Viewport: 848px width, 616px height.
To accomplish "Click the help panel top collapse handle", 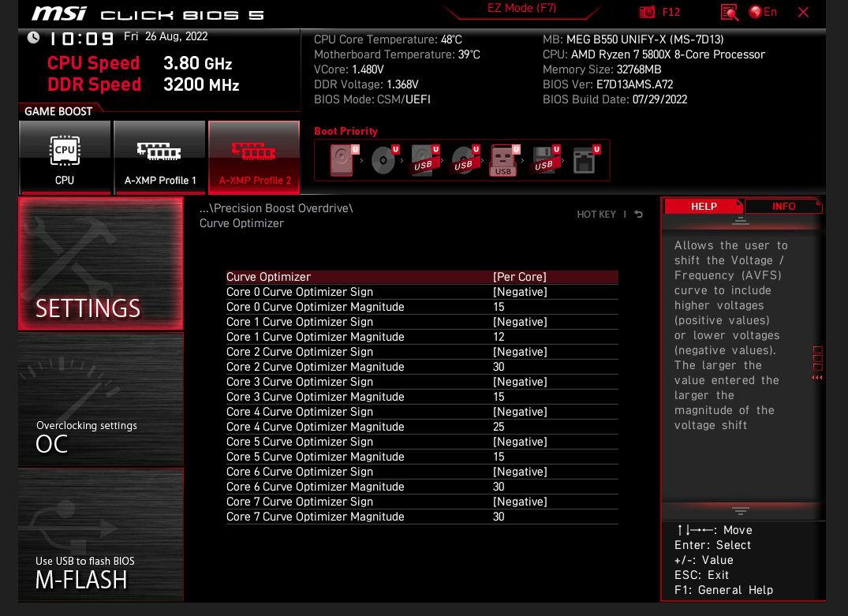I will 741,221.
